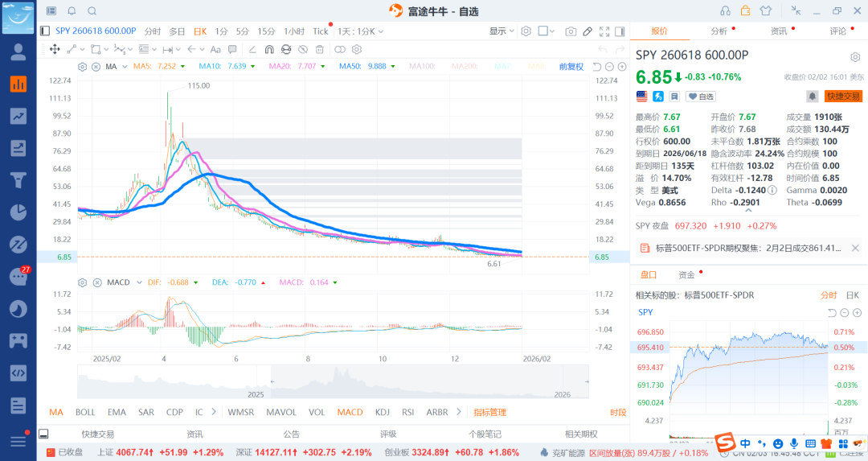This screenshot has width=868, height=461.
Task: Switch to the 资金 tab
Action: click(x=686, y=275)
